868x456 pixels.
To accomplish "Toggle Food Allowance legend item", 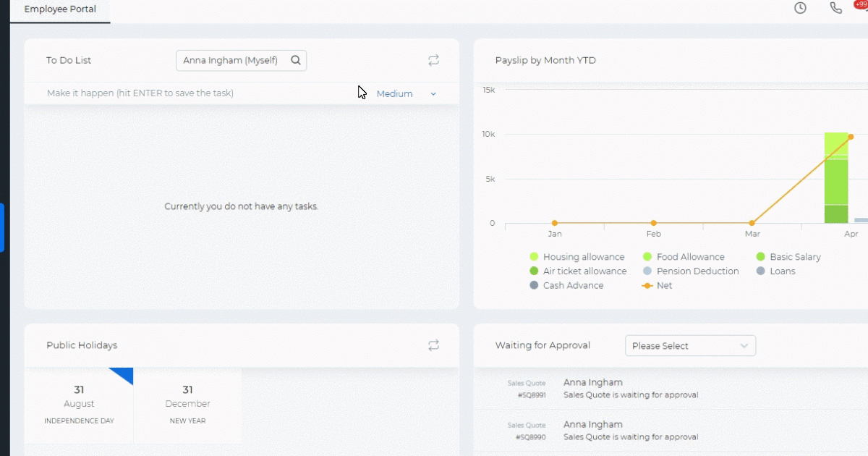I will coord(684,257).
